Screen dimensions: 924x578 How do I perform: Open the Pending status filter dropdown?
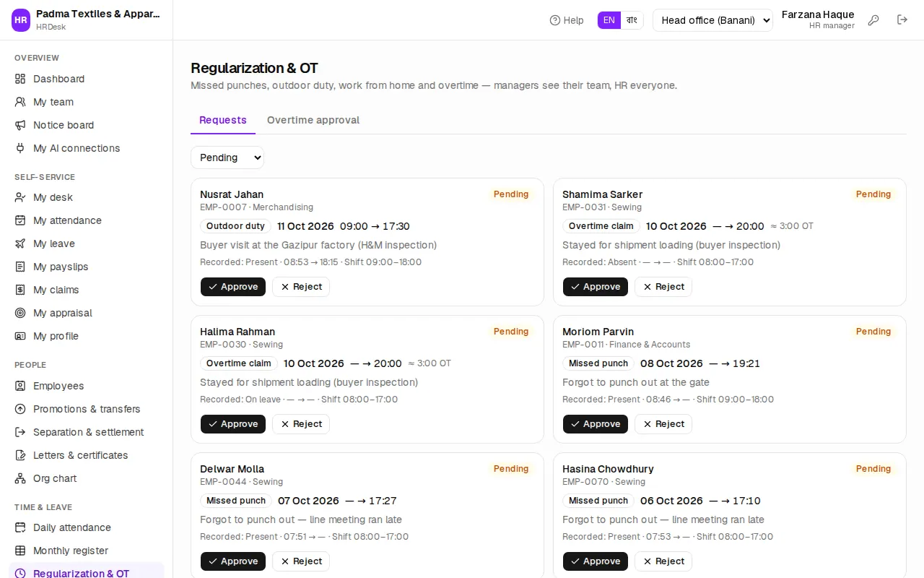point(227,158)
